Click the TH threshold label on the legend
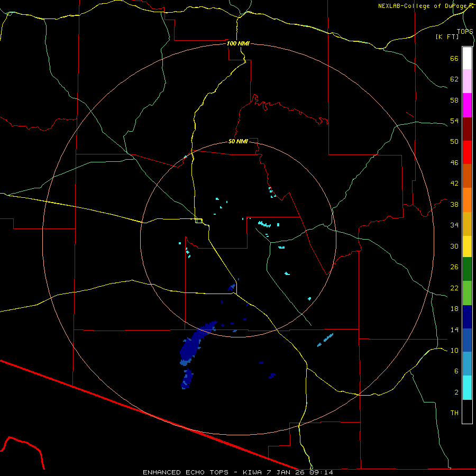 point(454,413)
